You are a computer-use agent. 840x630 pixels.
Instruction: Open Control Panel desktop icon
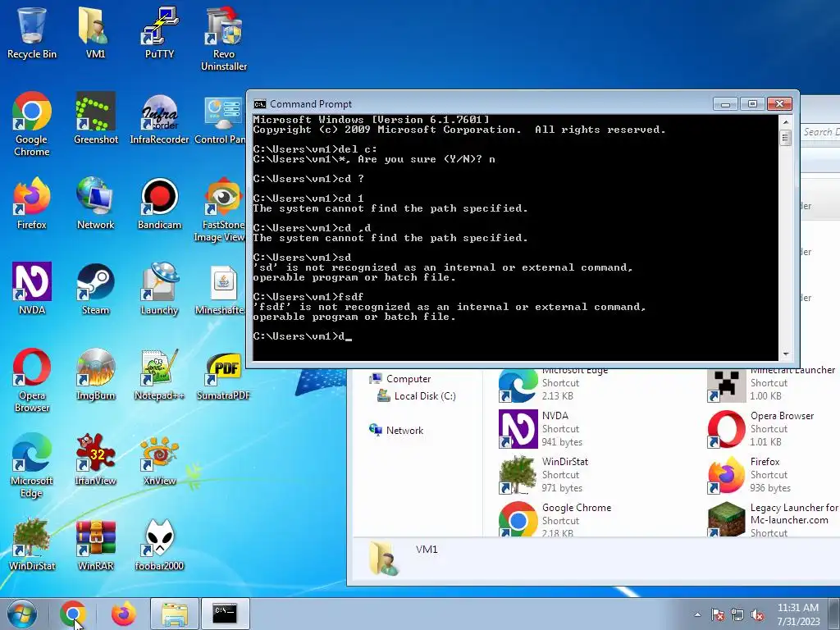coord(220,117)
